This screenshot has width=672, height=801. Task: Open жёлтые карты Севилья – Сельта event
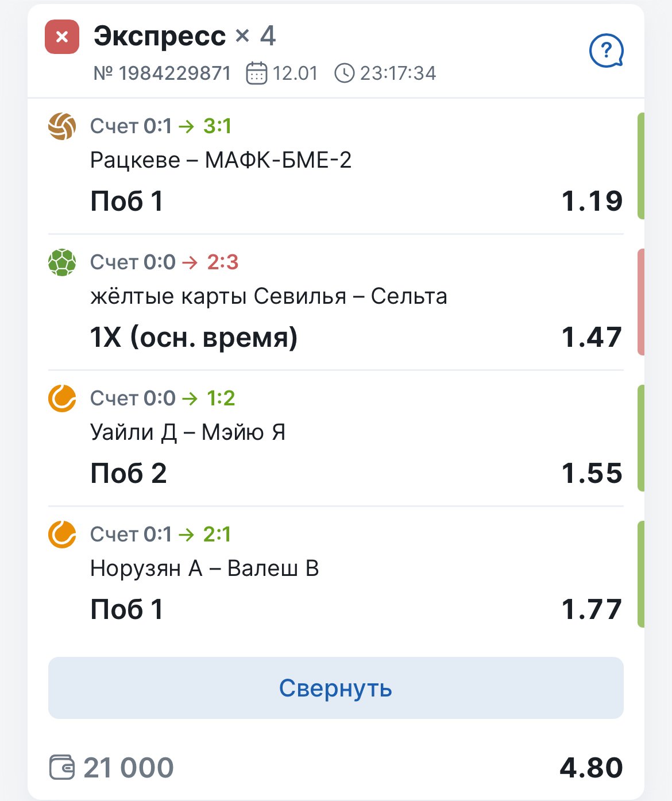click(x=268, y=296)
